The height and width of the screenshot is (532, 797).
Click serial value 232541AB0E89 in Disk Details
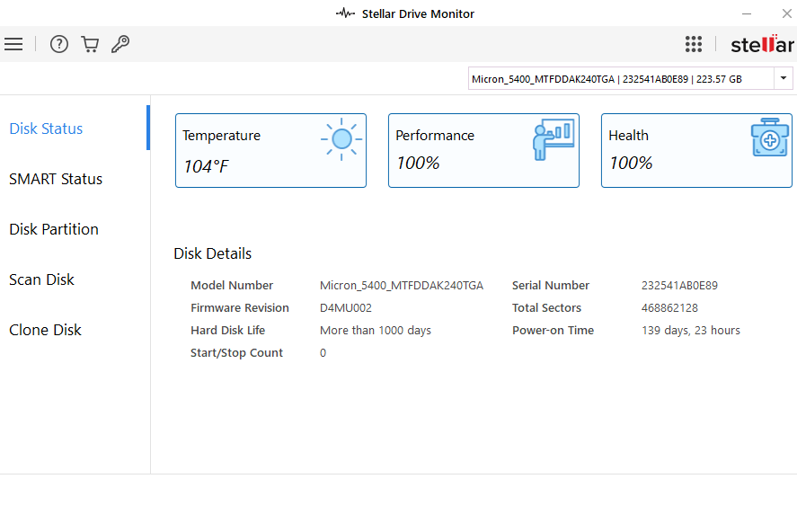tap(679, 286)
